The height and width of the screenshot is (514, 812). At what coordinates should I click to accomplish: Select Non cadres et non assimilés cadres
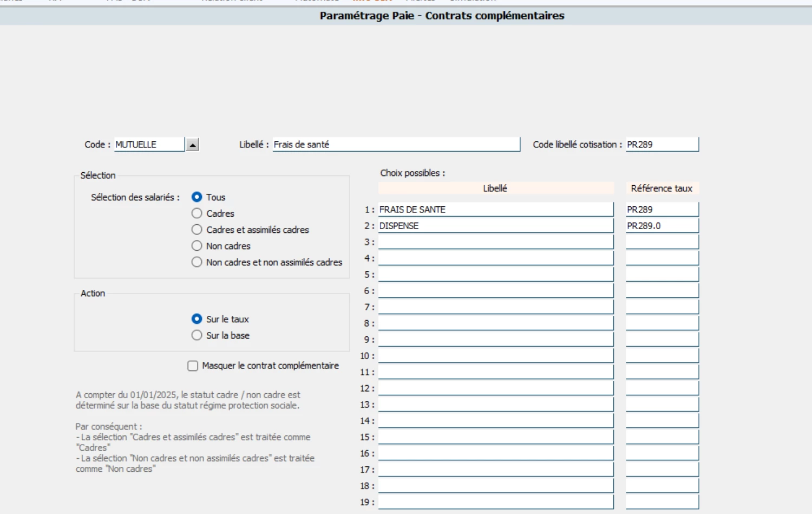point(197,262)
